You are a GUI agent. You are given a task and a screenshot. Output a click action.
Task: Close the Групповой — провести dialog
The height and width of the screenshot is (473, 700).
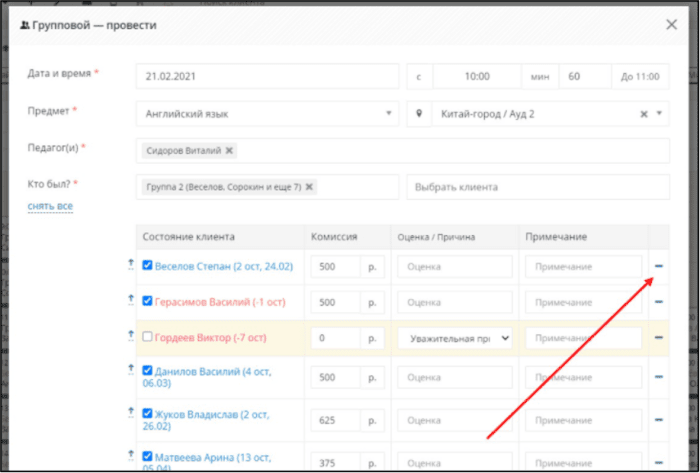[671, 25]
